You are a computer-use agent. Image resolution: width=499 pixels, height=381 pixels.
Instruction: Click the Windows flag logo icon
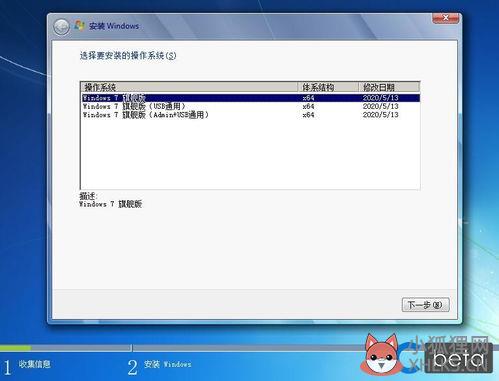[79, 26]
